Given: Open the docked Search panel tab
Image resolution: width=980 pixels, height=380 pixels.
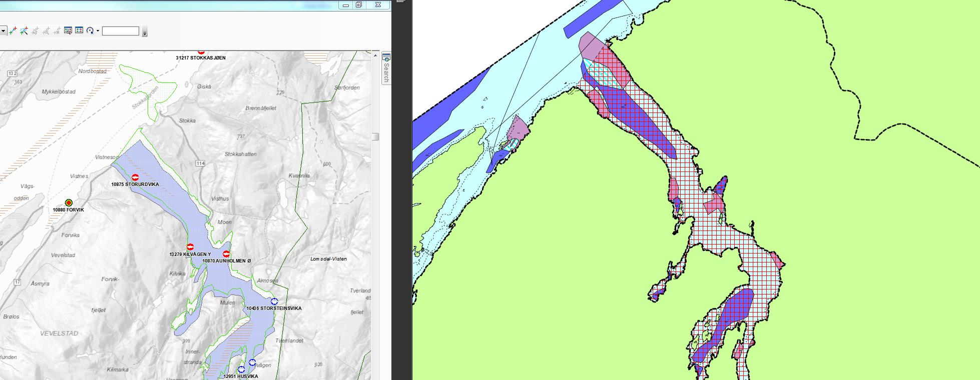Looking at the screenshot, I should click(386, 67).
